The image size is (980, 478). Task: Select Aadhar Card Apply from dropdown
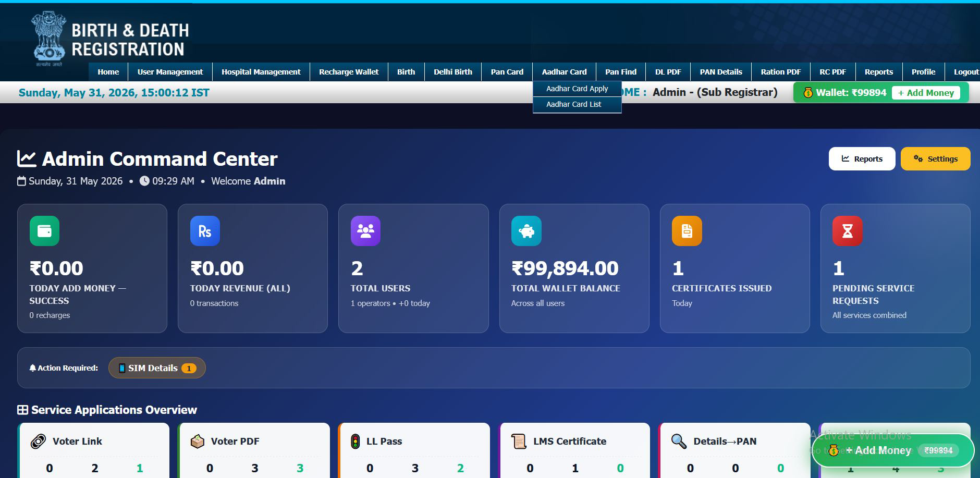coord(577,89)
